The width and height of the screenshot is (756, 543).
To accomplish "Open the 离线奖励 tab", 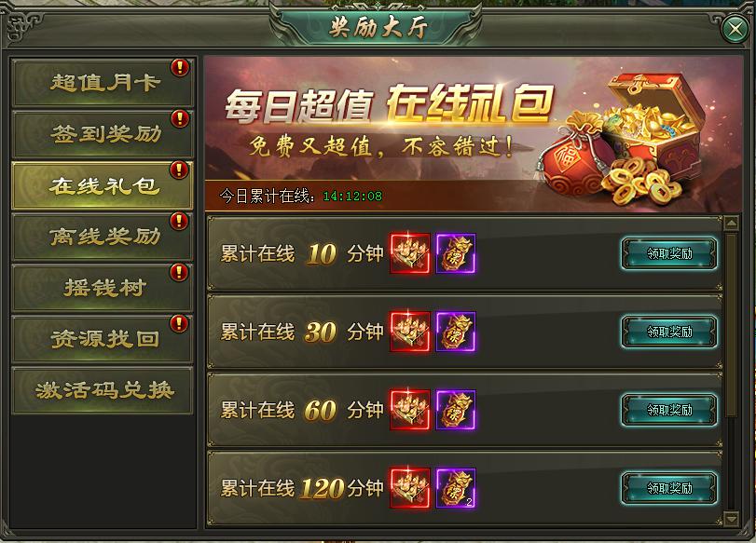I will tap(103, 237).
